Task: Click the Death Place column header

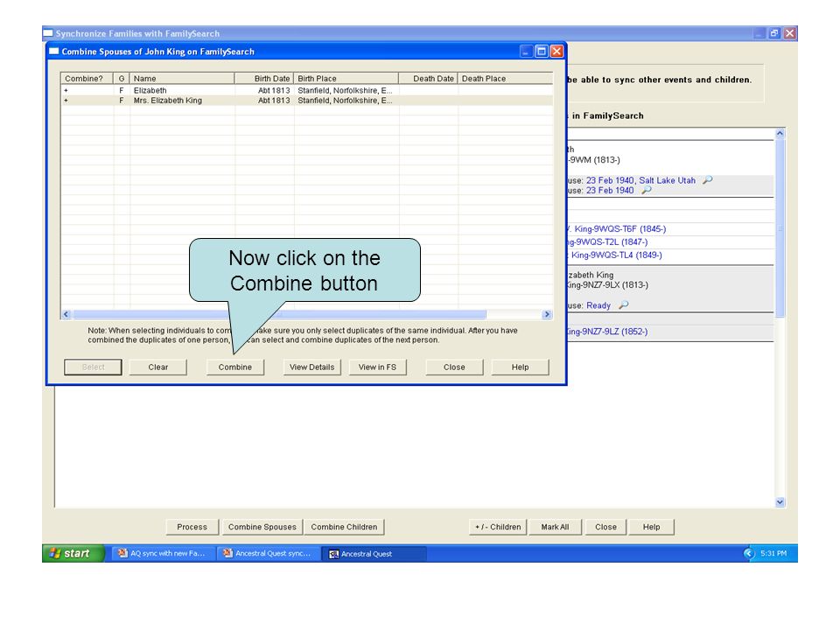Action: [505, 78]
